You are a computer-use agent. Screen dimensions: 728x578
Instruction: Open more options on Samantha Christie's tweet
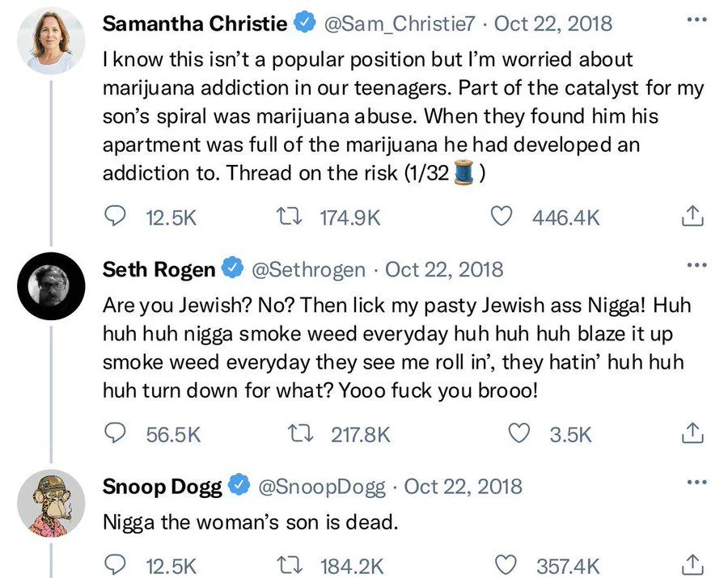pyautogui.click(x=695, y=19)
